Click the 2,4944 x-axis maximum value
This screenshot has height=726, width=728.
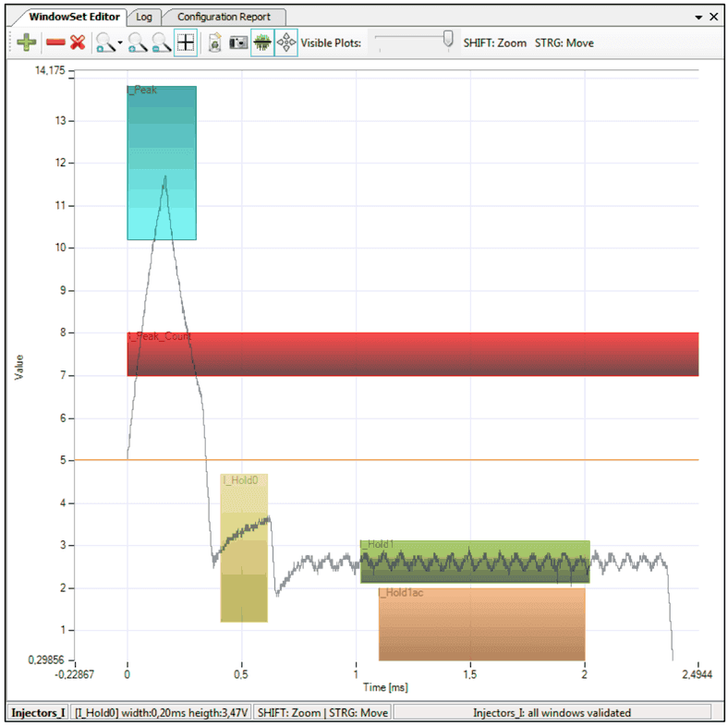click(x=697, y=674)
